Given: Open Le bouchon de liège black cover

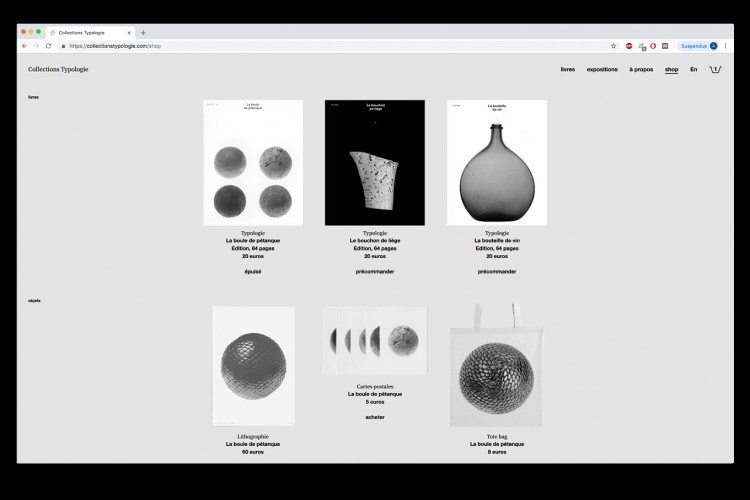Looking at the screenshot, I should coord(375,163).
